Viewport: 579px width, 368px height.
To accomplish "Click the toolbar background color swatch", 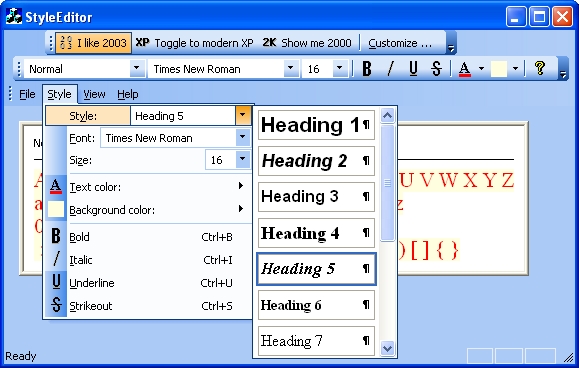I will [x=499, y=69].
